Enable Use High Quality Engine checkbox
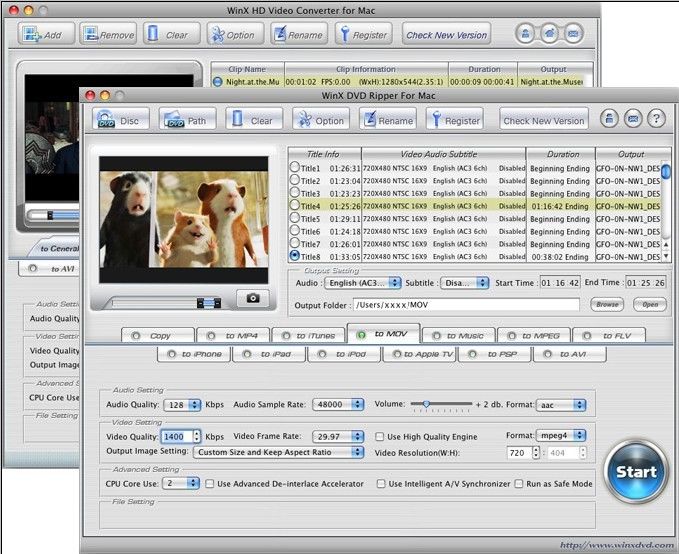Screen dimensions: 679x554 (x=380, y=436)
